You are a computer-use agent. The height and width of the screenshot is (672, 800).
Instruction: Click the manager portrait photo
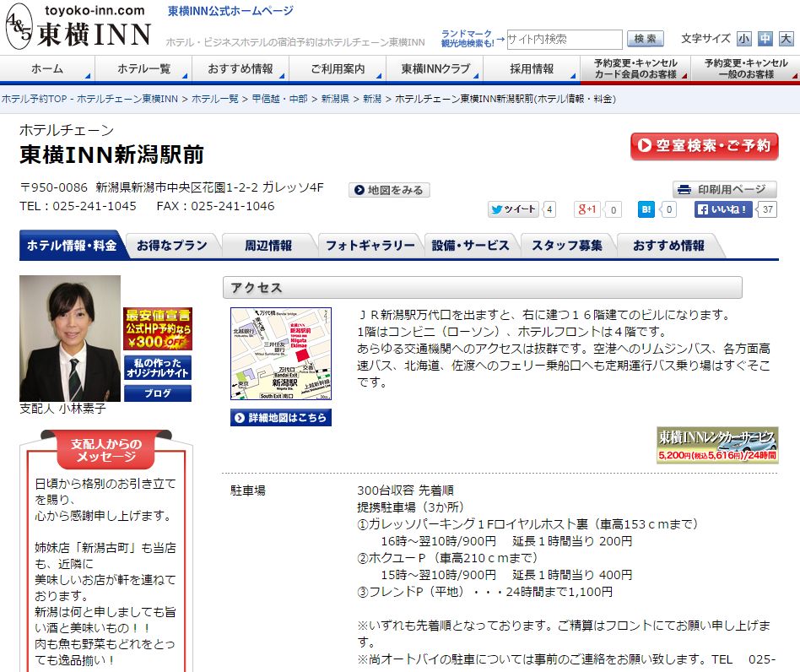click(70, 339)
